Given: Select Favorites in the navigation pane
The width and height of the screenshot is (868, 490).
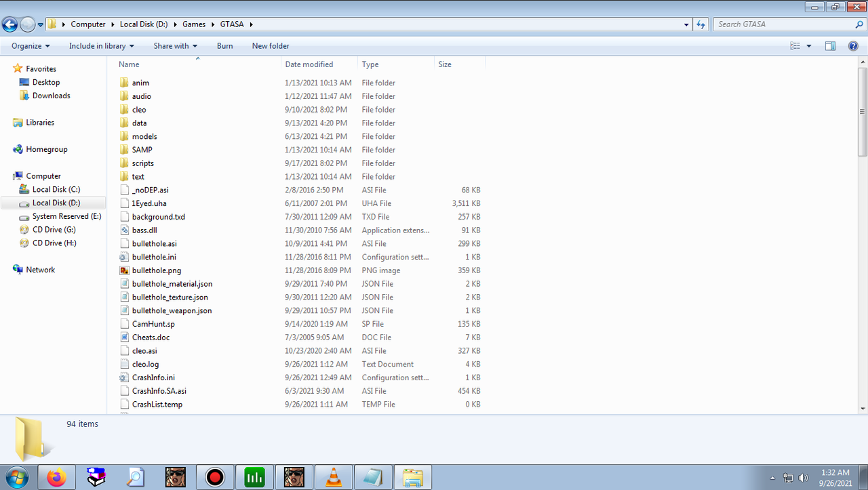Looking at the screenshot, I should coord(41,69).
